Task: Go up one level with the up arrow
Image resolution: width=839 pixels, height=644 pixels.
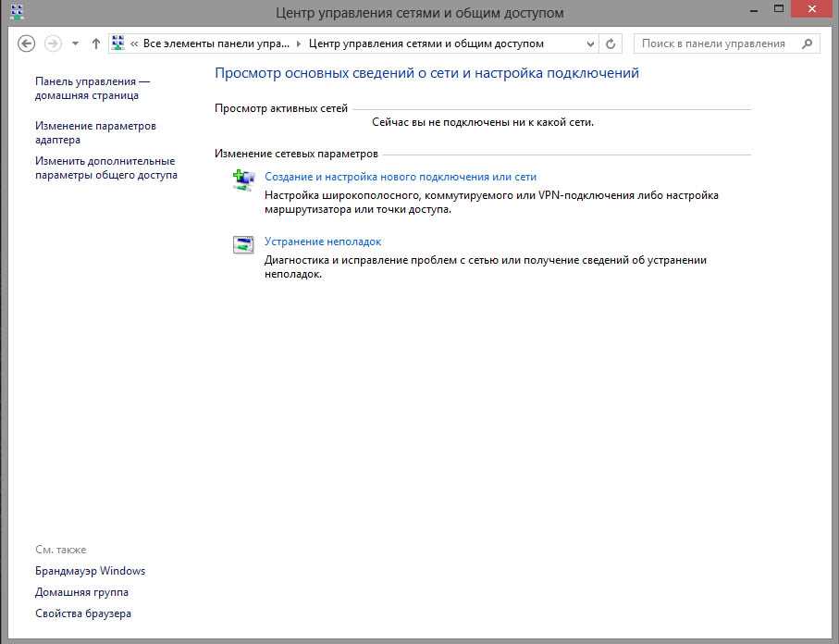Action: 96,43
